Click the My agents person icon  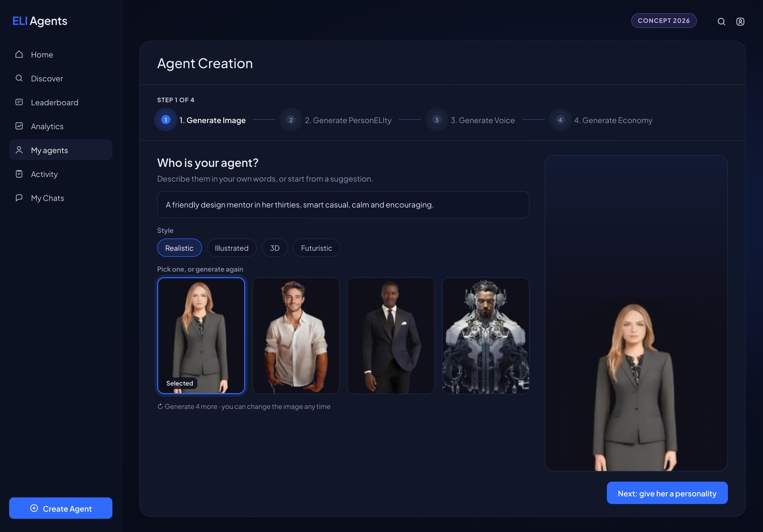pos(19,150)
